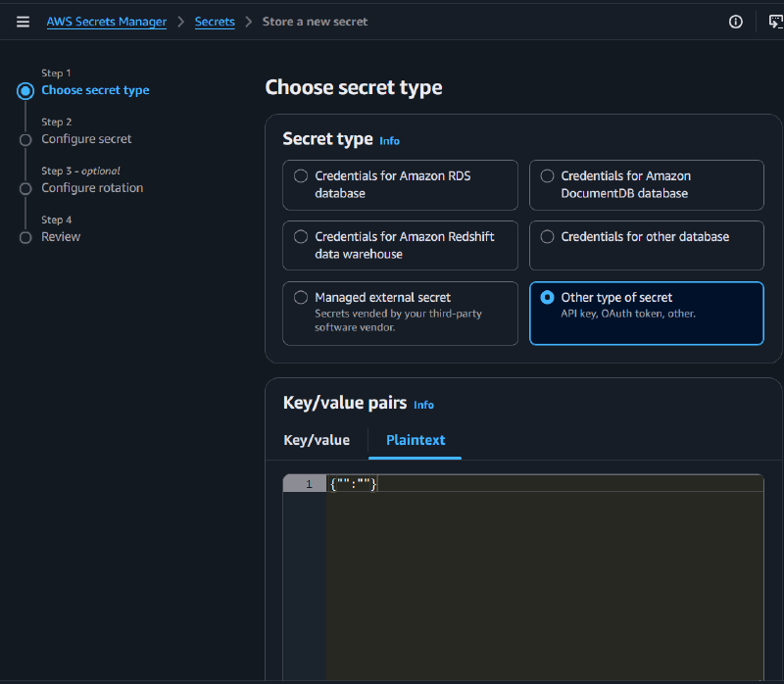Open the Secrets breadcrumb link

tap(215, 22)
